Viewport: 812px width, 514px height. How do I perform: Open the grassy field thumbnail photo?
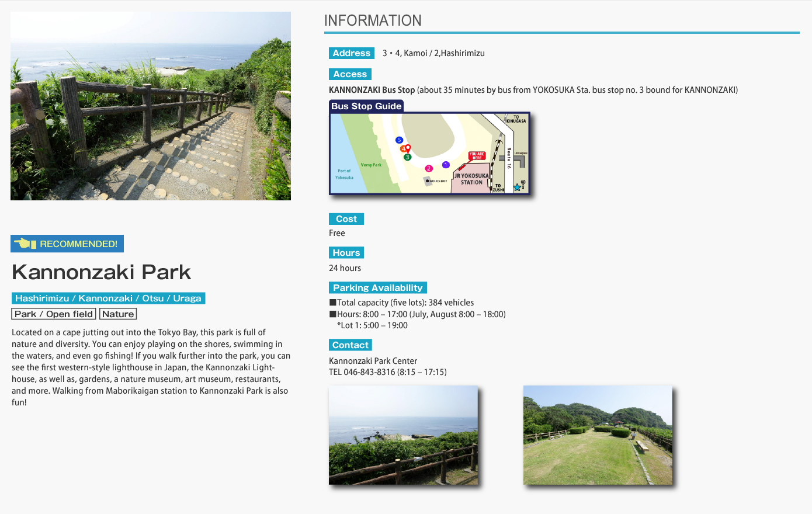pyautogui.click(x=598, y=435)
